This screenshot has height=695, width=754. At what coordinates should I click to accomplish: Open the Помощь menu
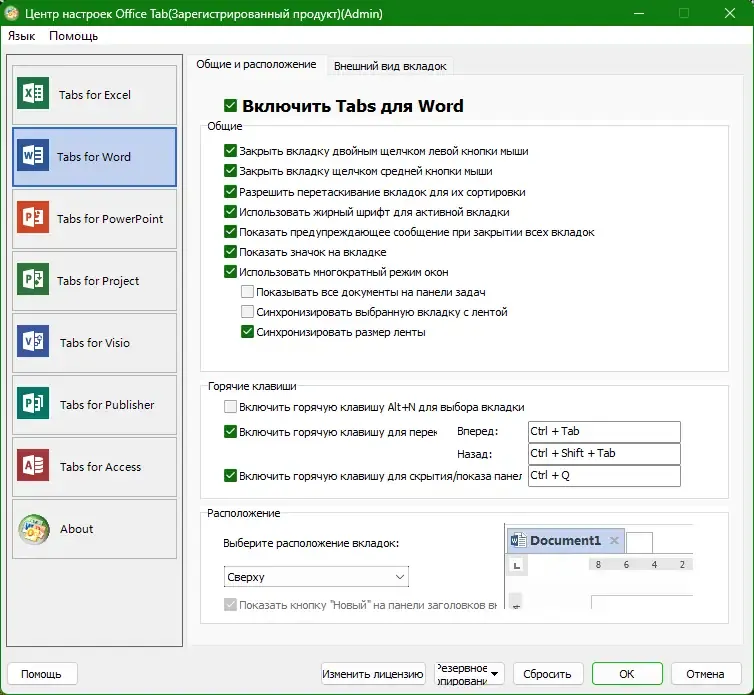74,36
